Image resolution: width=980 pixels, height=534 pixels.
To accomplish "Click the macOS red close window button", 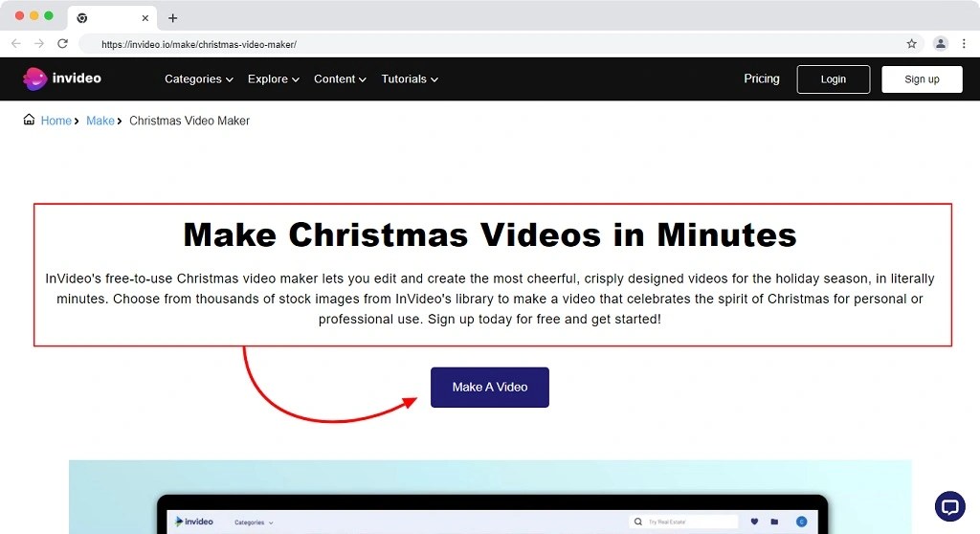I will pyautogui.click(x=19, y=15).
